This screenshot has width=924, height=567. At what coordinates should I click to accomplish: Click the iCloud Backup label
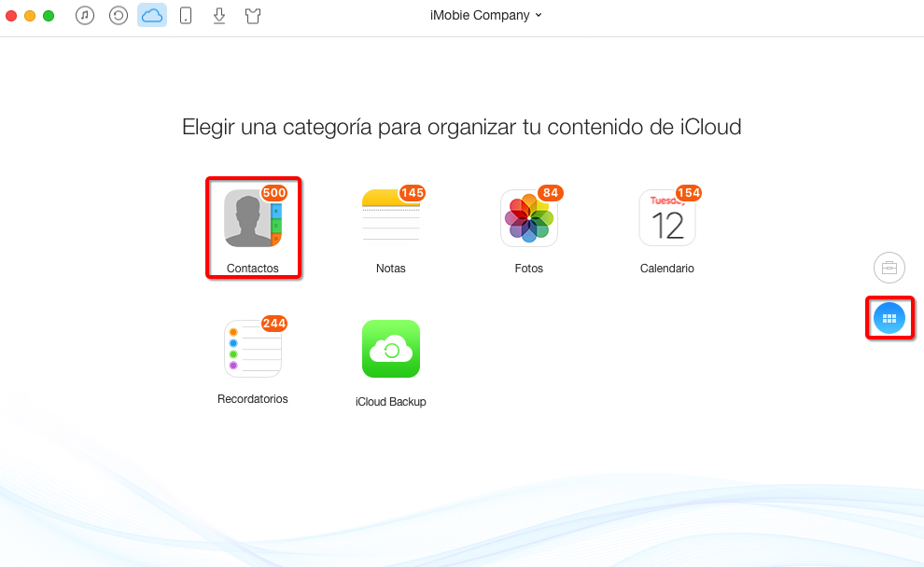coord(391,402)
